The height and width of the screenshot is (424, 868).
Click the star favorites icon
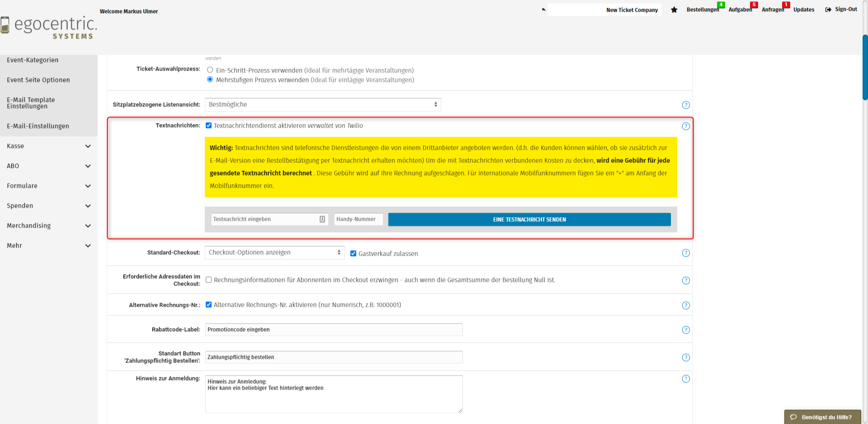pos(674,10)
